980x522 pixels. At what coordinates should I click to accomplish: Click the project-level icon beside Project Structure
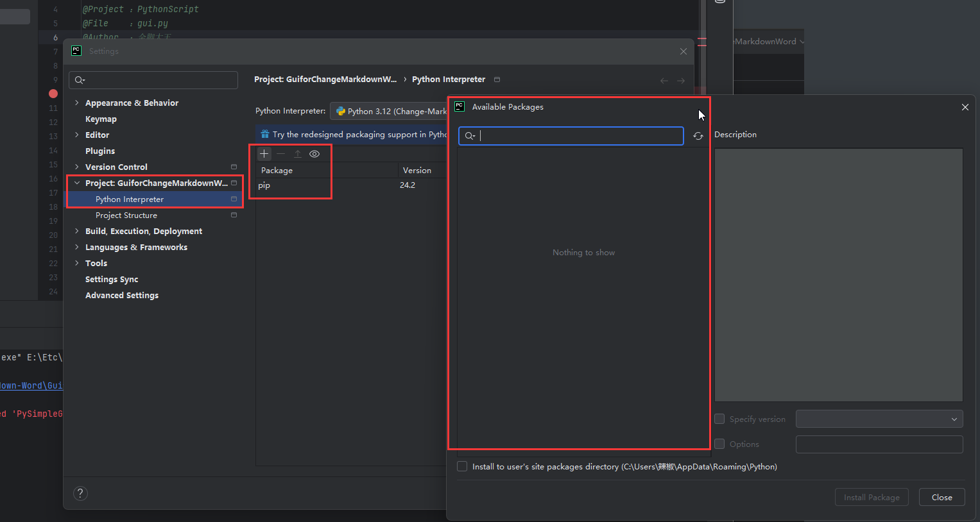(234, 215)
